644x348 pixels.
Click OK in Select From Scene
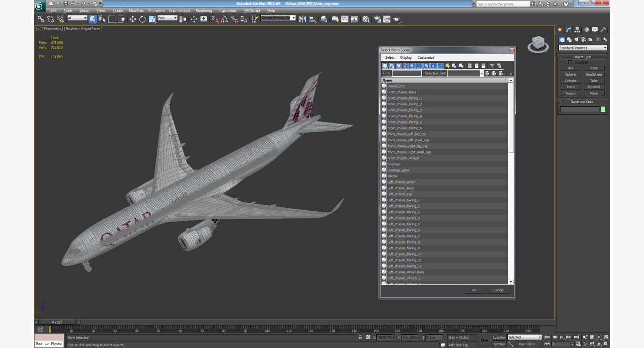click(474, 290)
